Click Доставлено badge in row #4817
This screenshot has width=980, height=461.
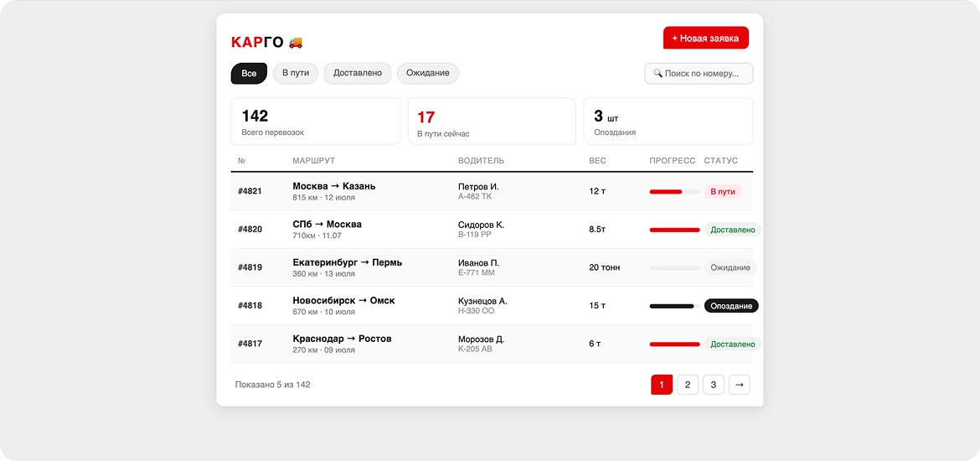(x=733, y=344)
